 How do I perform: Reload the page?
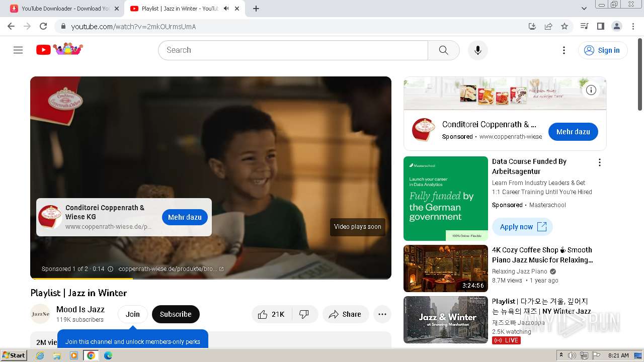pyautogui.click(x=43, y=26)
